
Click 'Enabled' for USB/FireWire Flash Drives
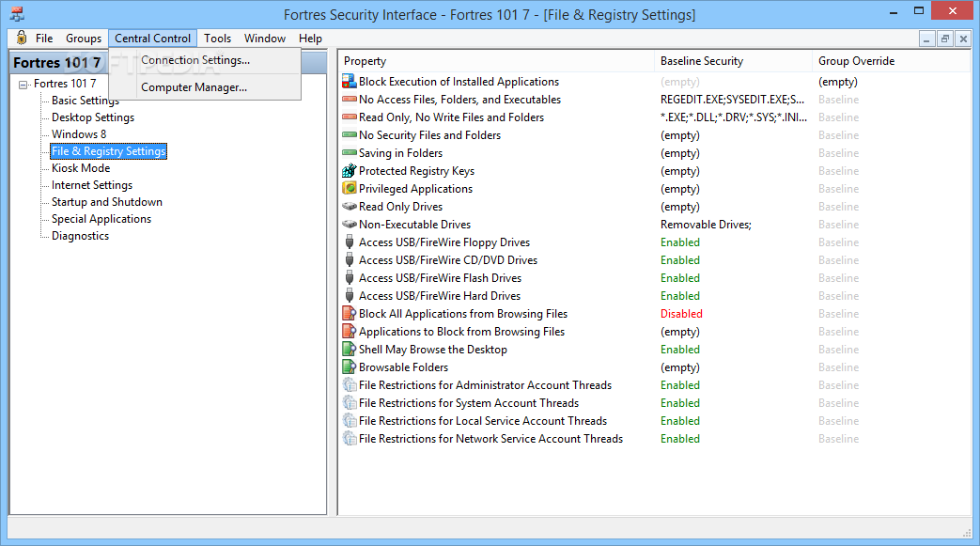(x=680, y=277)
